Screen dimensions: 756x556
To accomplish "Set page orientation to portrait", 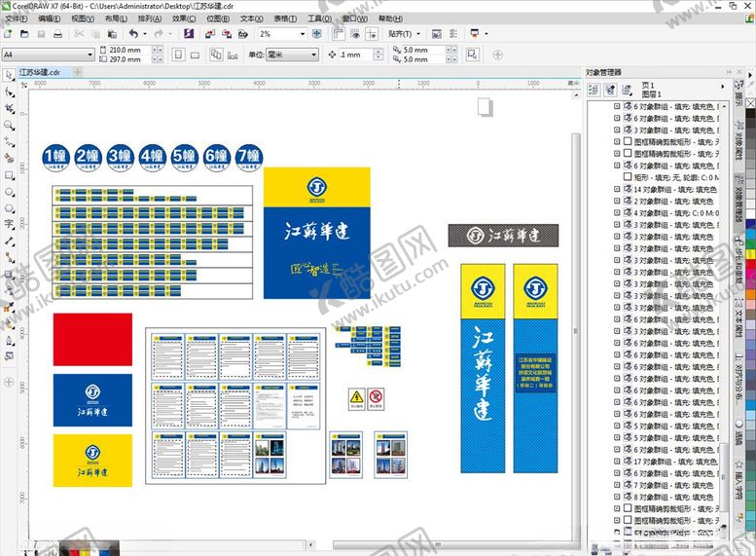I will (178, 55).
